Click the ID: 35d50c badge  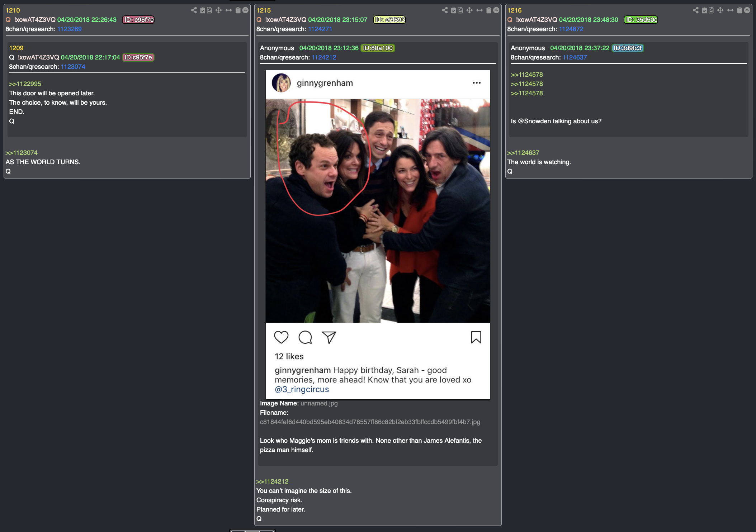coord(641,20)
